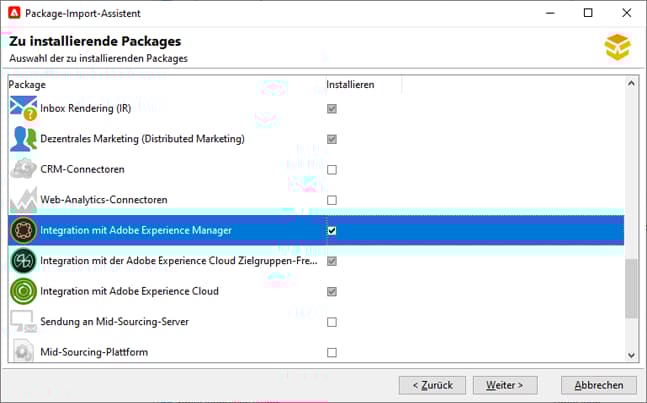Select the 'Mid-Sourcing-Plattform' row text
Screen dimensions: 647x403
pos(94,352)
